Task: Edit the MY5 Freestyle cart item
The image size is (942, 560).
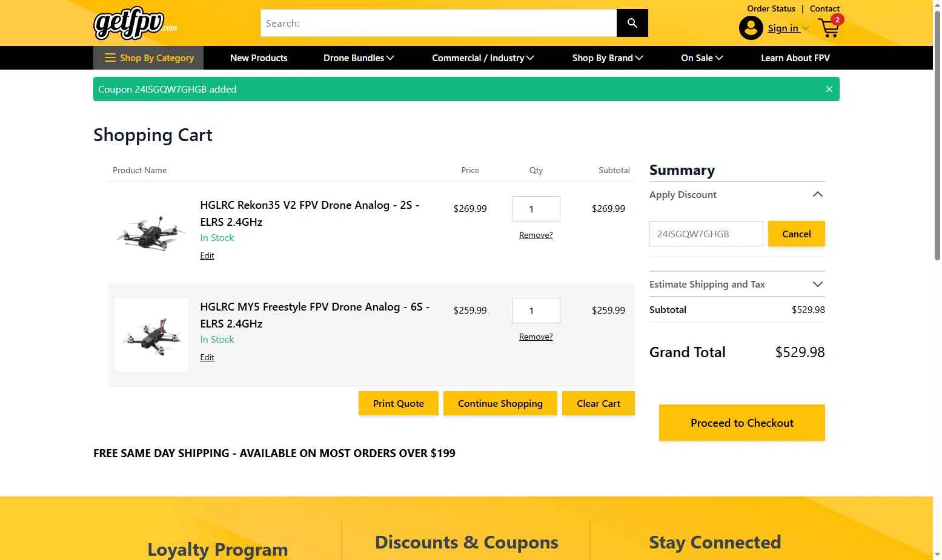Action: pyautogui.click(x=207, y=357)
